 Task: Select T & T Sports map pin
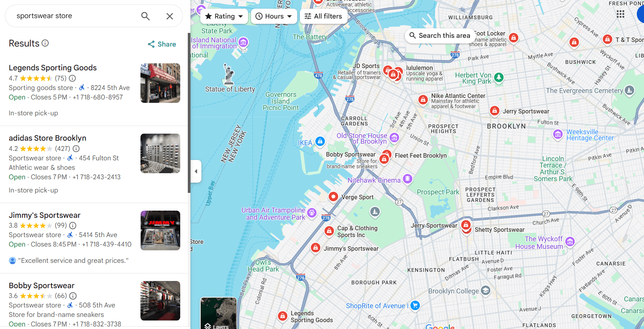point(607,39)
